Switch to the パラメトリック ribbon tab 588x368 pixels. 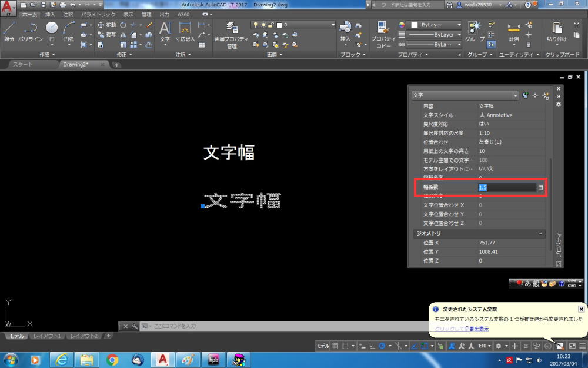pos(98,15)
